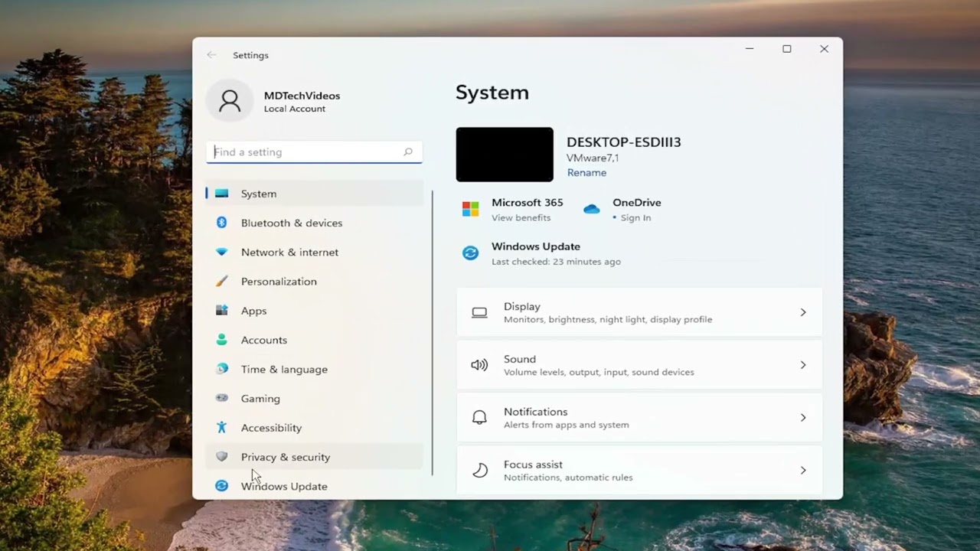Click the Display monitor icon
This screenshot has height=551, width=980.
(479, 312)
